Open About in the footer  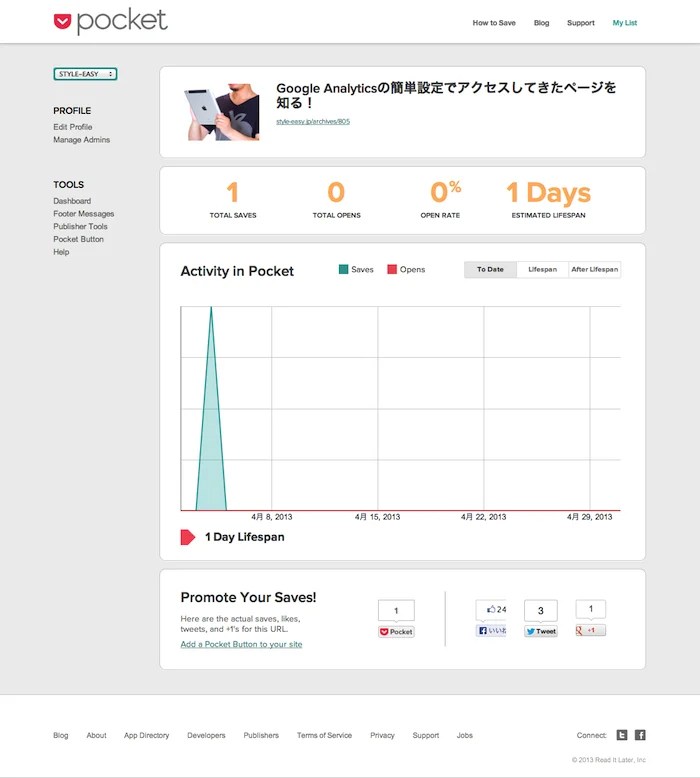pos(96,735)
